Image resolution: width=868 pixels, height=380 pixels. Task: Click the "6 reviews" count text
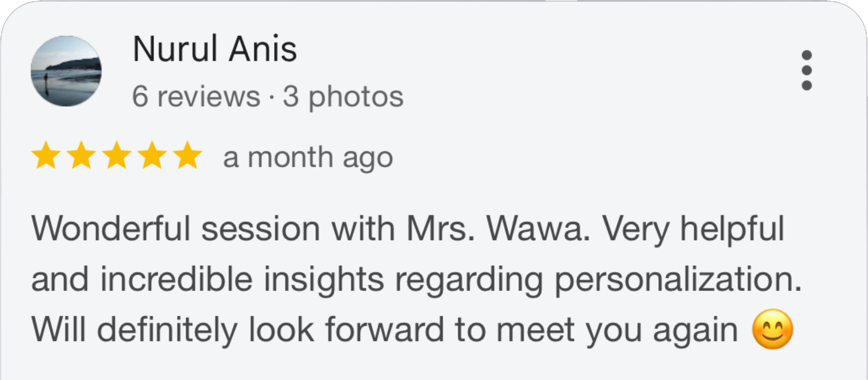(x=196, y=96)
